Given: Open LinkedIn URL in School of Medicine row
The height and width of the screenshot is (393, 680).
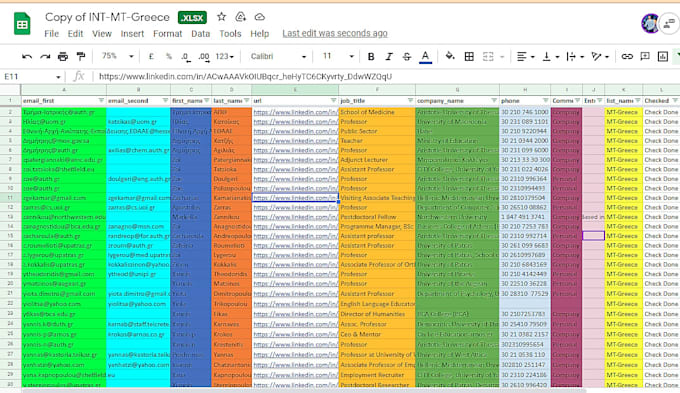Looking at the screenshot, I should click(x=295, y=112).
